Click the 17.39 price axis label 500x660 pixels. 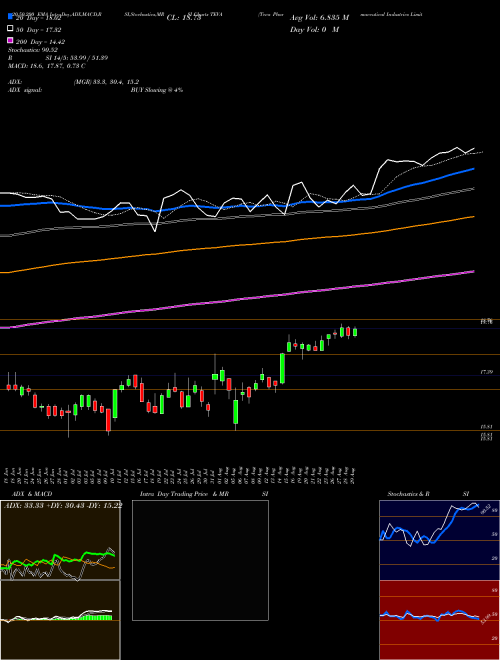pyautogui.click(x=486, y=372)
